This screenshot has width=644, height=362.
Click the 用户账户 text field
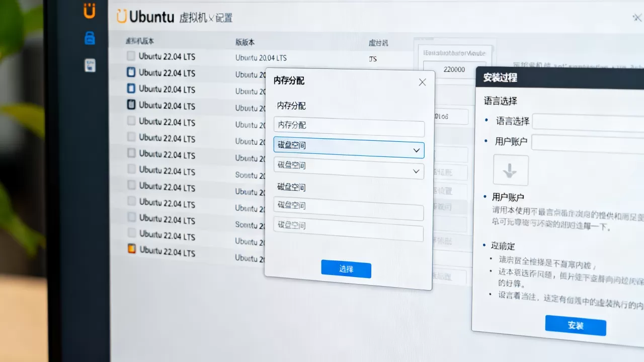pos(587,143)
